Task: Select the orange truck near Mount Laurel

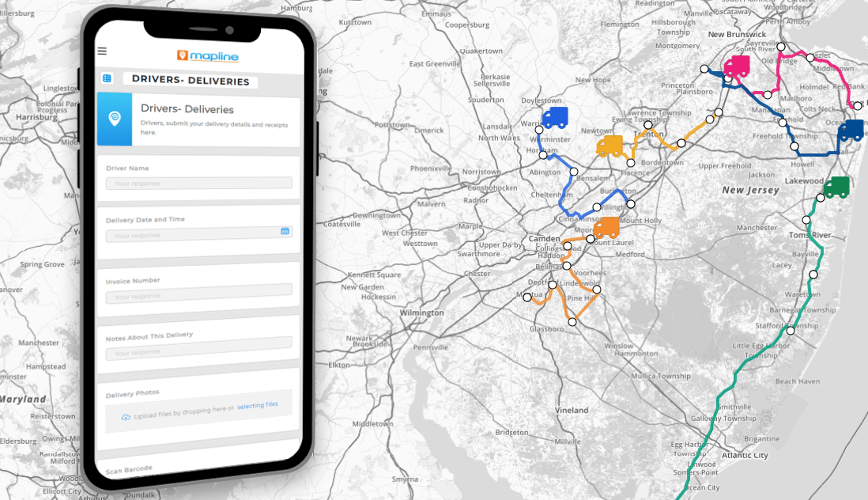Action: pos(607,226)
